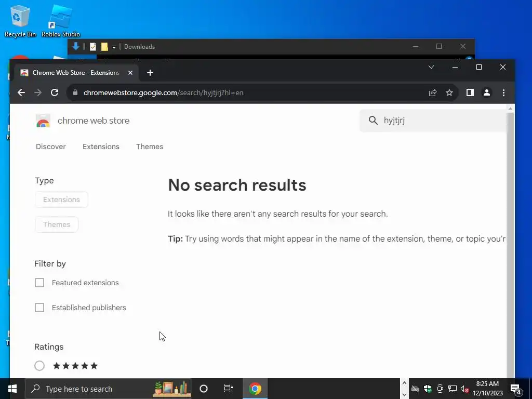Click taskbar toolbar scroll up arrow
Image resolution: width=532 pixels, height=399 pixels.
click(404, 383)
